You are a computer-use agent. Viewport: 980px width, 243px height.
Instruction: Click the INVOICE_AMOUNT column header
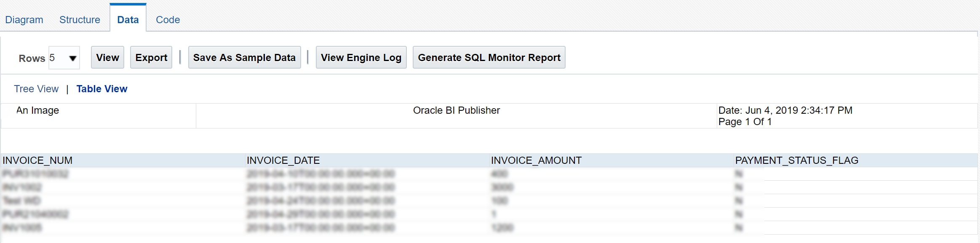click(x=536, y=160)
